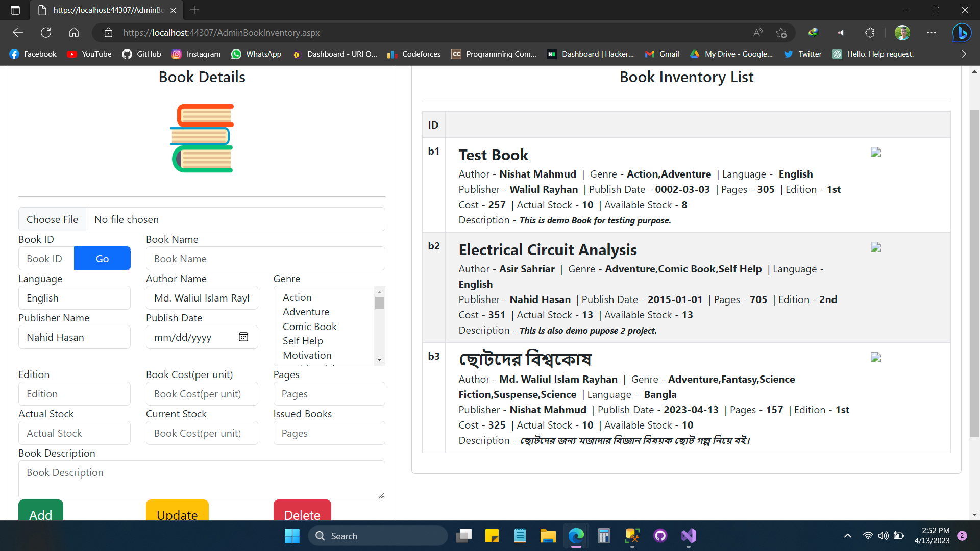Screen dimensions: 980x551
Task: Select the Action genre in the list
Action: coord(297,297)
